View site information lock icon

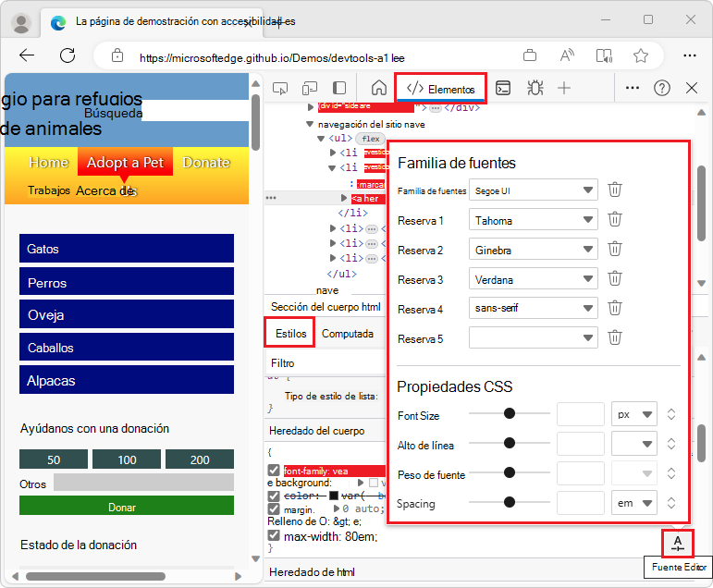[x=117, y=55]
